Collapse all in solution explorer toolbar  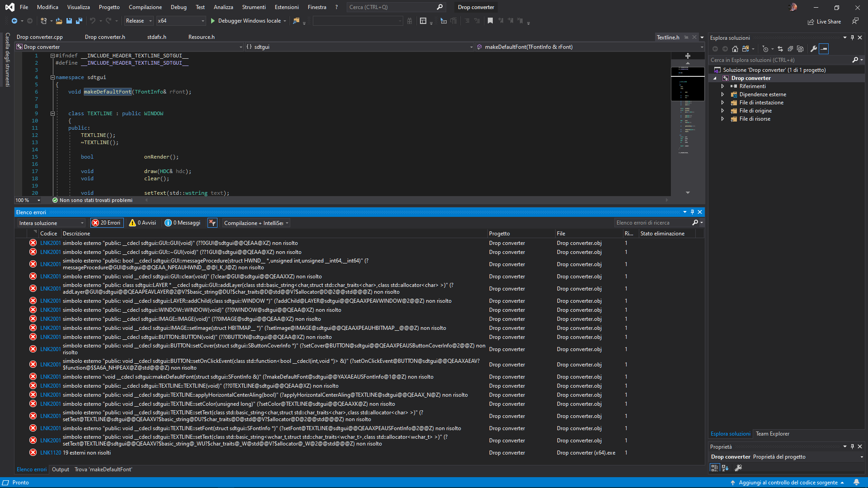click(790, 49)
